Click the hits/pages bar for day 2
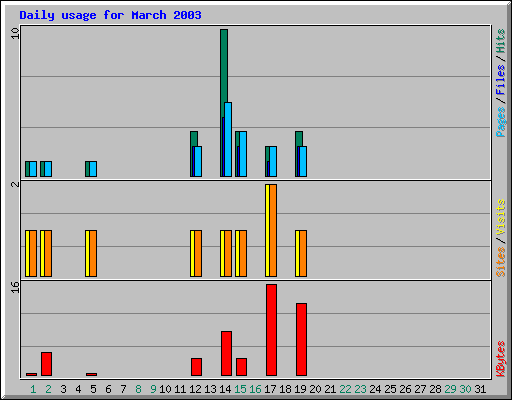Image resolution: width=512 pixels, height=400 pixels. pos(46,169)
